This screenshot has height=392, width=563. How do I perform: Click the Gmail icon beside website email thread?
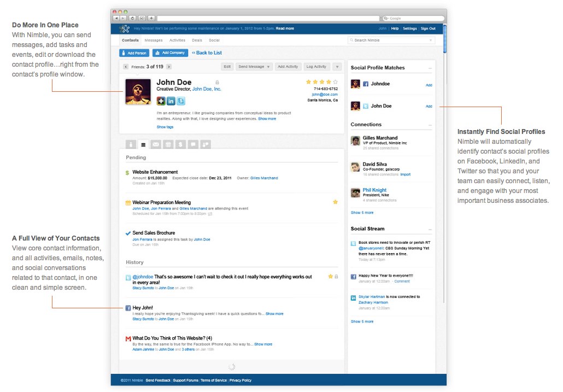point(128,338)
